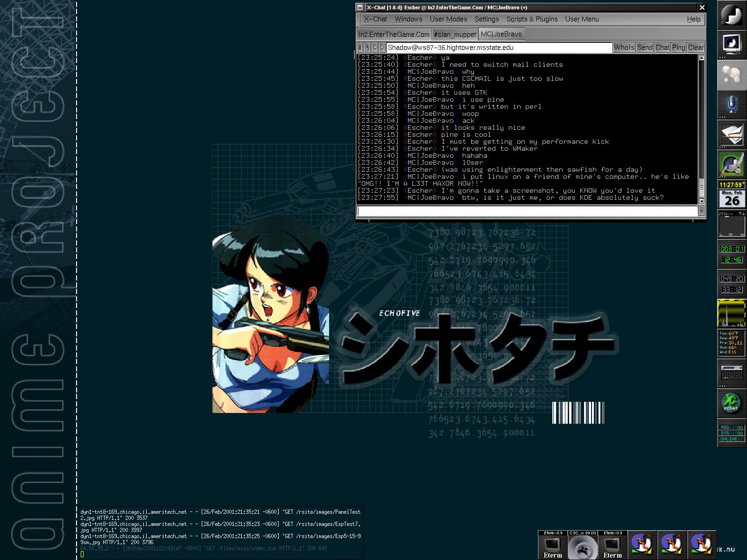
Task: Restore the CSC mail miniwindow icon
Action: [x=583, y=545]
